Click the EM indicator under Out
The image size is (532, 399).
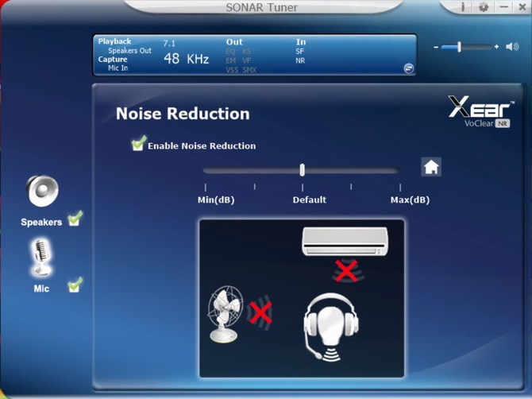pos(231,60)
